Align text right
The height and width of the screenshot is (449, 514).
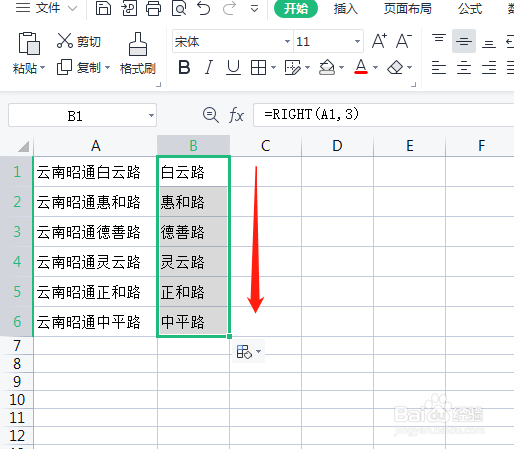(x=489, y=68)
